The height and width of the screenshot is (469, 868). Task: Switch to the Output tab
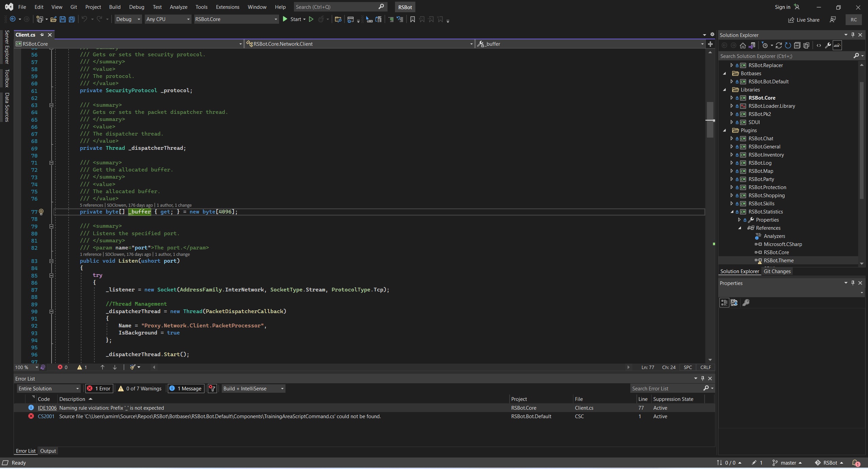(x=48, y=451)
